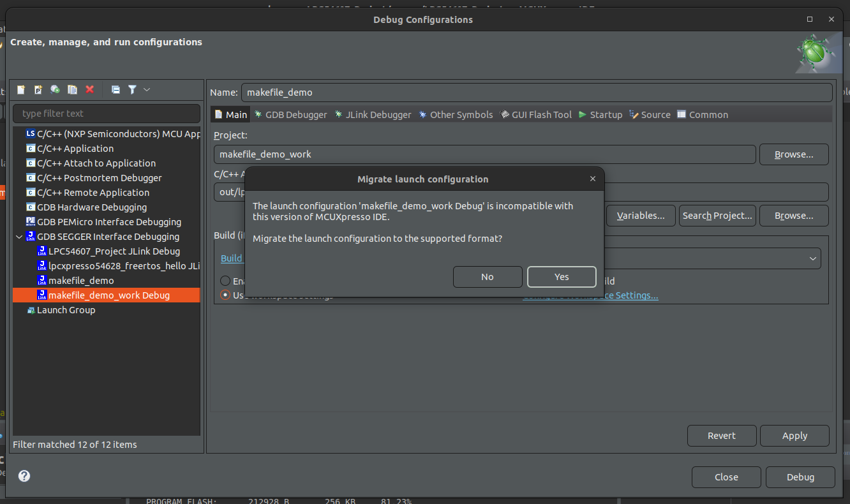This screenshot has height=504, width=850.
Task: Select the Enable auto build radio button
Action: click(225, 281)
